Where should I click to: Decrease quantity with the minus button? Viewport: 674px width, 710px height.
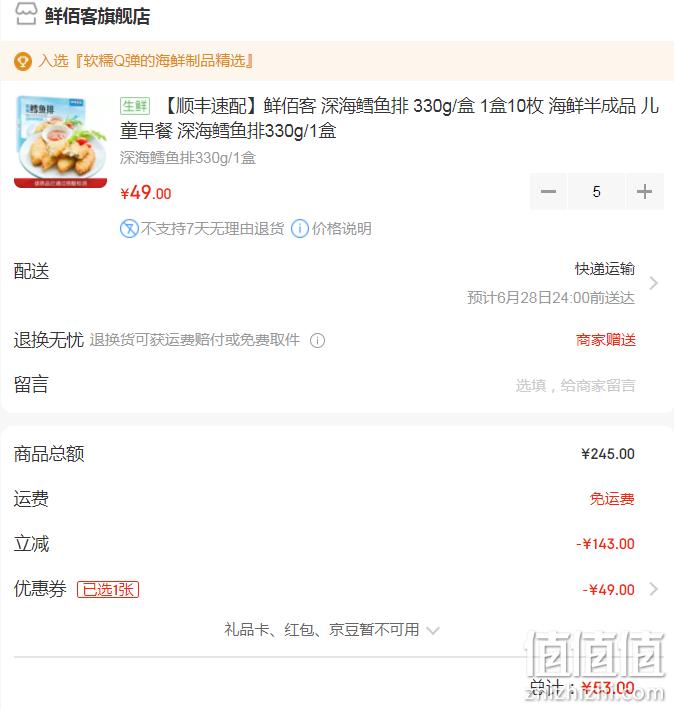pos(548,192)
